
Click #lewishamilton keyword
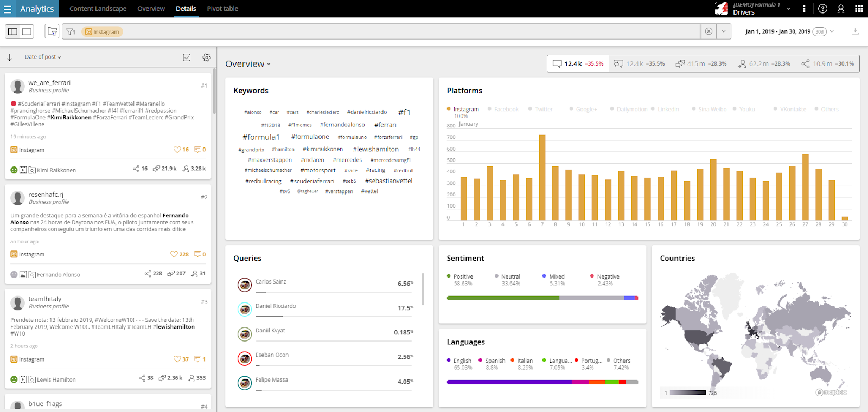pyautogui.click(x=375, y=149)
